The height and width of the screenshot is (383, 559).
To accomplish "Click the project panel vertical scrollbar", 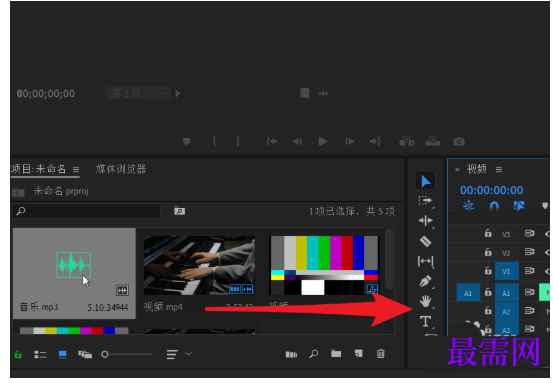I will click(x=389, y=259).
